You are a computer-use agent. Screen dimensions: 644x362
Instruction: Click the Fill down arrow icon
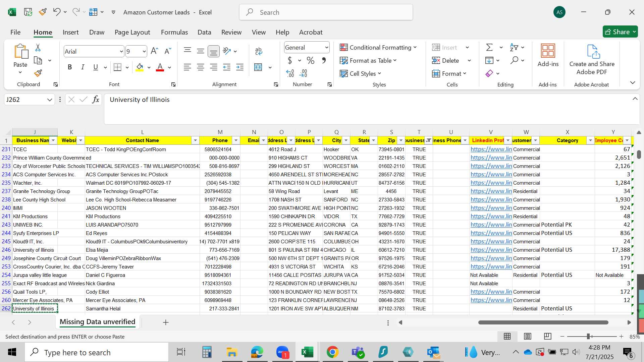coord(489,60)
